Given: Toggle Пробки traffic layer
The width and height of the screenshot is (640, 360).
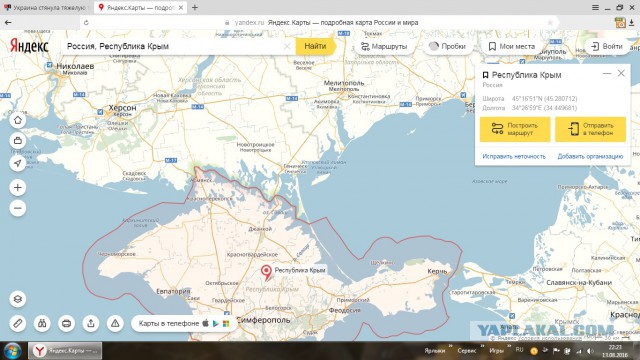Looking at the screenshot, I should click(448, 47).
